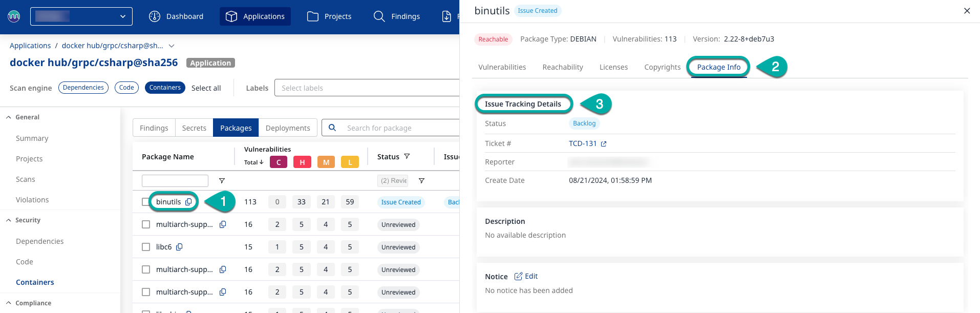Open the Findings magnifier in top navigation

click(x=379, y=16)
